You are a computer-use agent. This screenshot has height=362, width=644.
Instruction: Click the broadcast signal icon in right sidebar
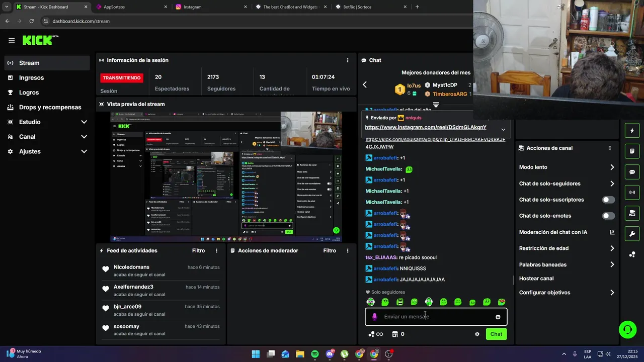point(632,193)
